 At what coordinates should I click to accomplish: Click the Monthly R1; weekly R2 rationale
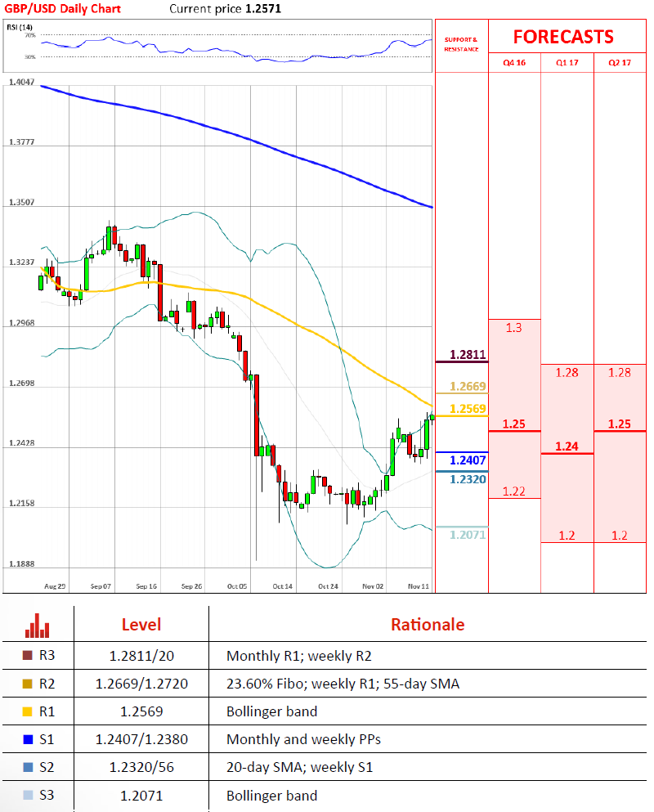[298, 656]
